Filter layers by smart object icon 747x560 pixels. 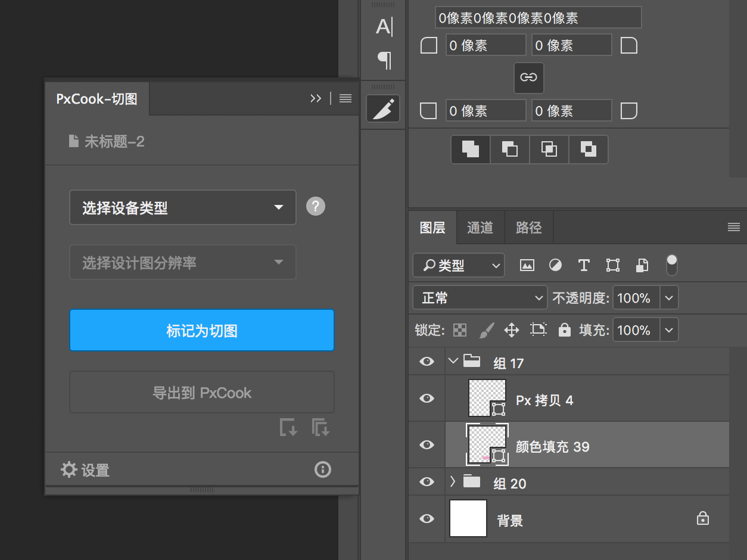tap(642, 266)
